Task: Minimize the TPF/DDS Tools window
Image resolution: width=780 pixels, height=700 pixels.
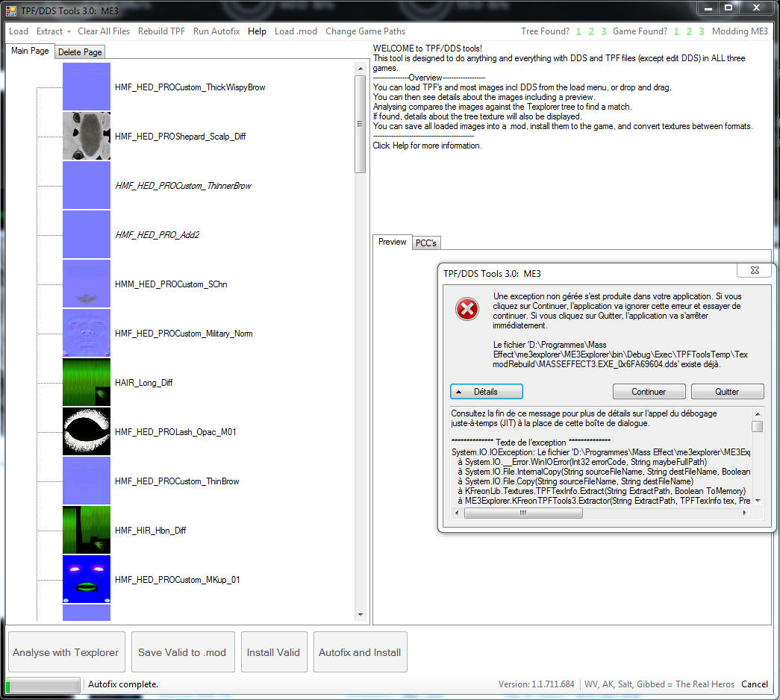Action: click(708, 7)
